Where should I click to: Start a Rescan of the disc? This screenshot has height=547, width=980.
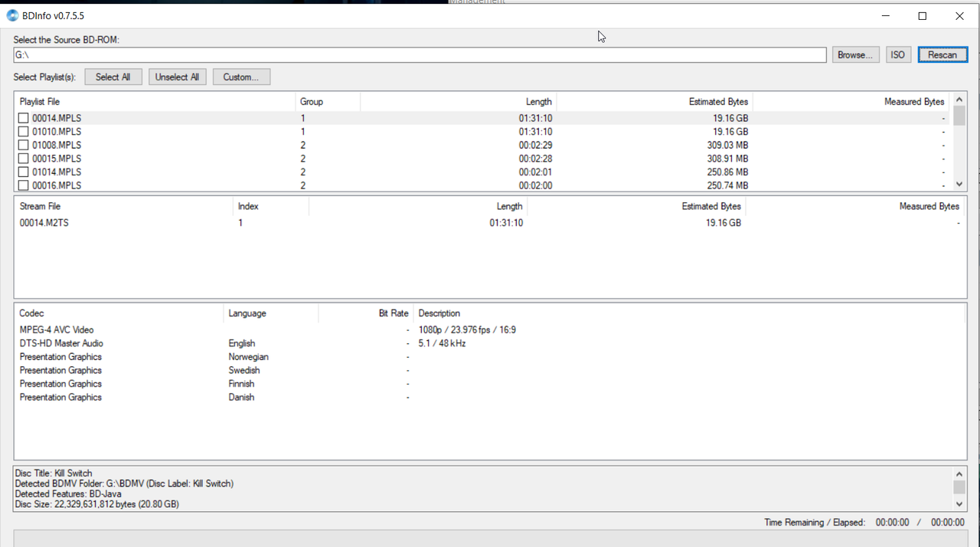pos(942,55)
